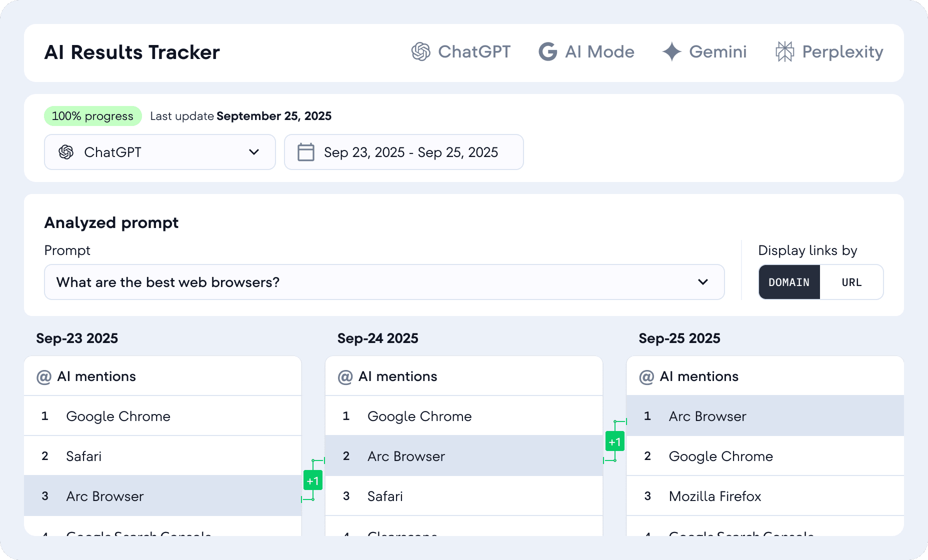Click the Perplexity asterisk icon
Viewport: 928px width, 560px height.
click(x=784, y=51)
